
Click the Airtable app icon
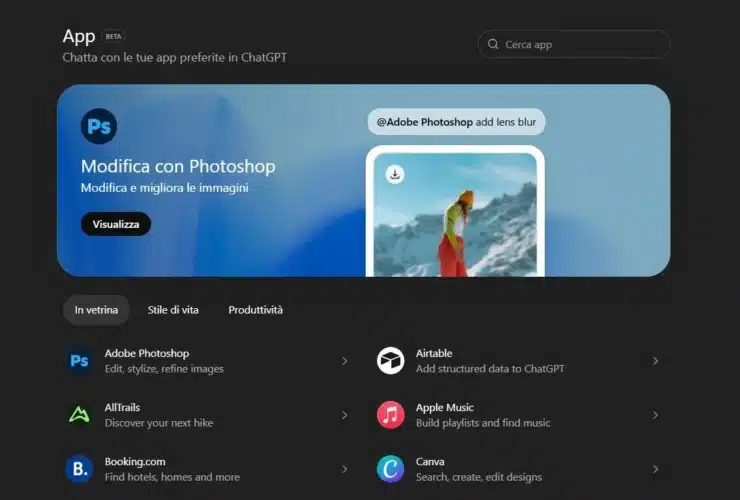390,361
